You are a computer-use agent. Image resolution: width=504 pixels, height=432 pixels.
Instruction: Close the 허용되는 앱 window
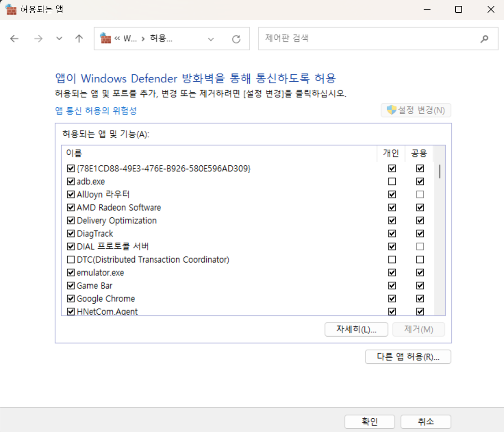[490, 9]
